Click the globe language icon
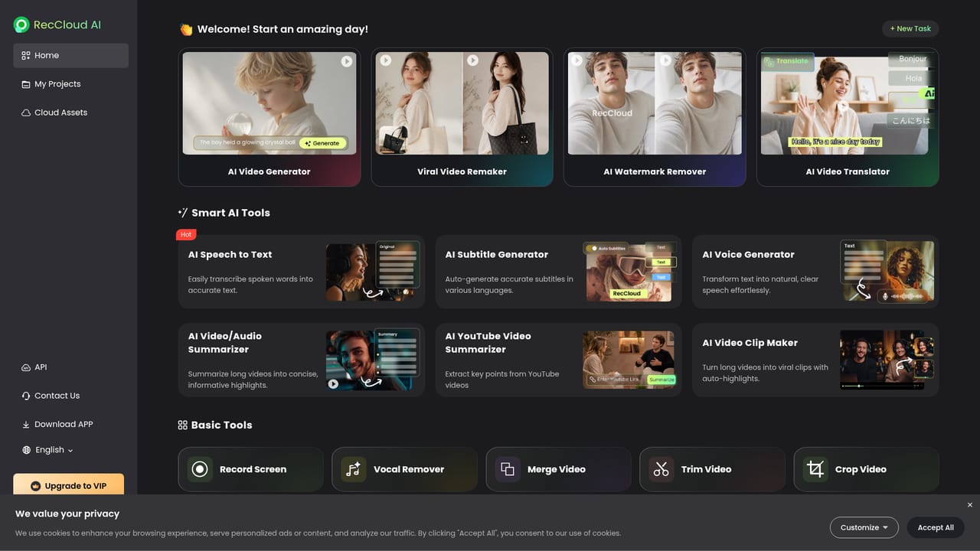 [27, 450]
